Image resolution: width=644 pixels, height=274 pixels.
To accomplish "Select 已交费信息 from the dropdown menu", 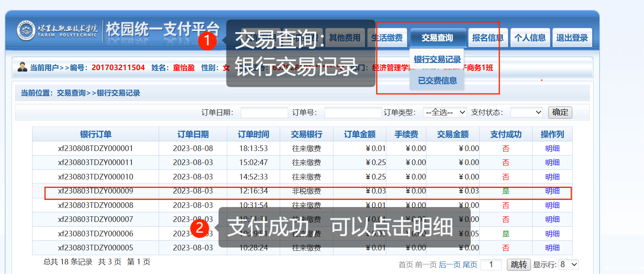I will tap(437, 81).
